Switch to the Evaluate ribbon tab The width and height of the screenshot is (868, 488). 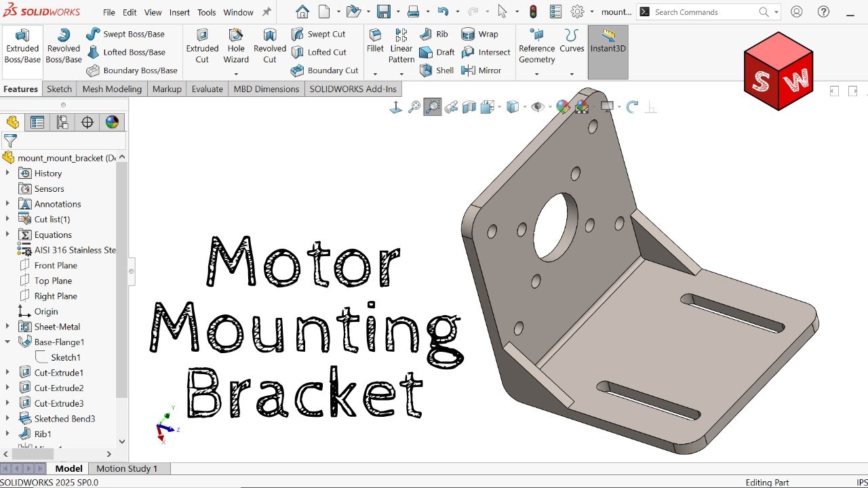tap(208, 89)
